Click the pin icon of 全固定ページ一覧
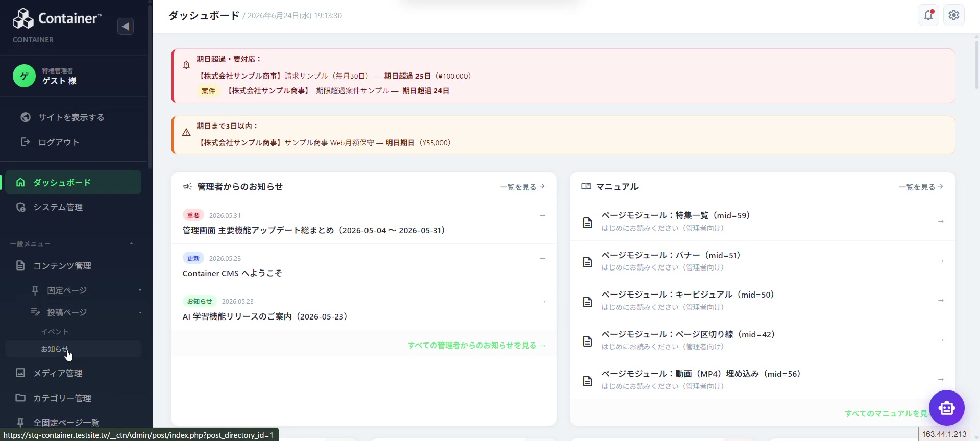This screenshot has width=980, height=441. pyautogui.click(x=20, y=422)
